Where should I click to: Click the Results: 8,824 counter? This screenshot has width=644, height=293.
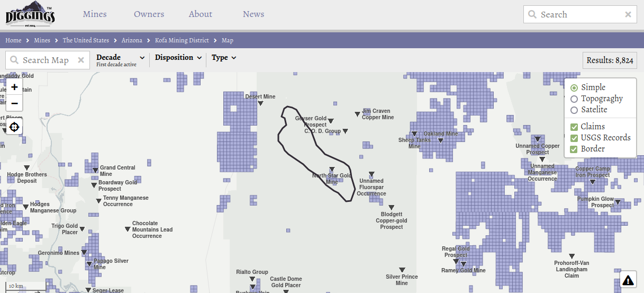click(610, 60)
